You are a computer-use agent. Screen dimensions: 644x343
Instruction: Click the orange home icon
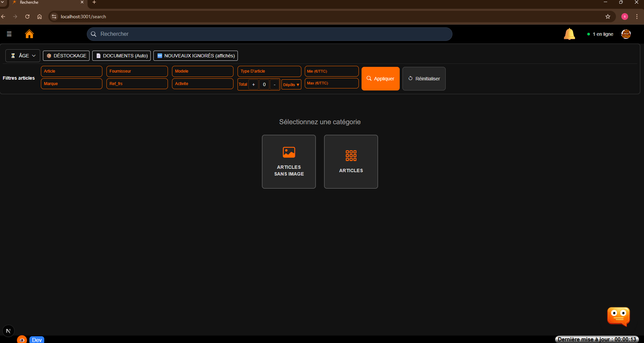[29, 34]
